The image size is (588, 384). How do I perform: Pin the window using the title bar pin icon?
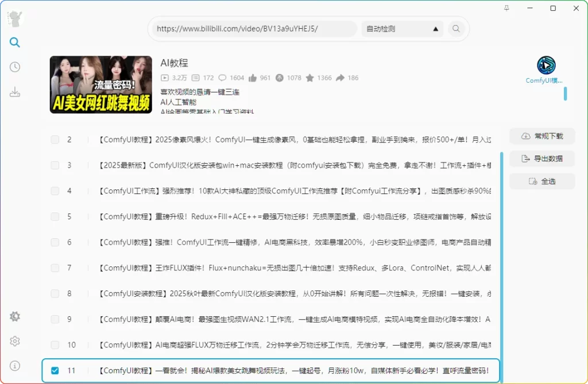click(508, 8)
